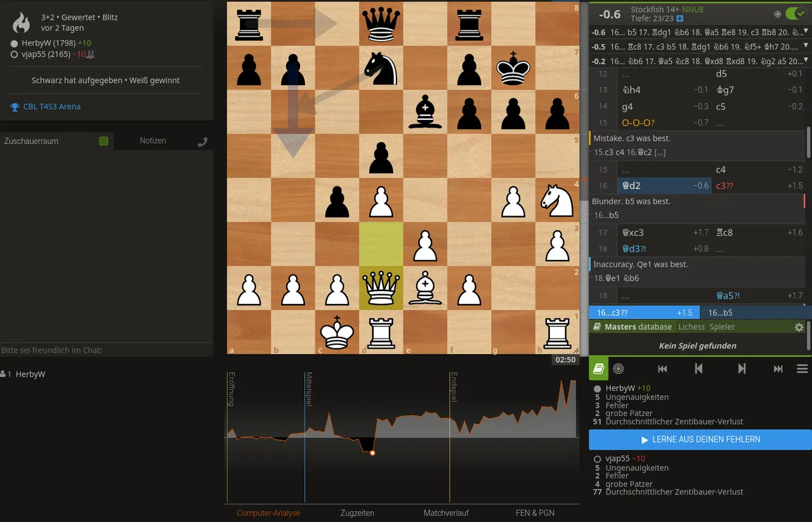The image size is (812, 522).
Task: Toggle the Stockfish engine switch
Action: 795,14
